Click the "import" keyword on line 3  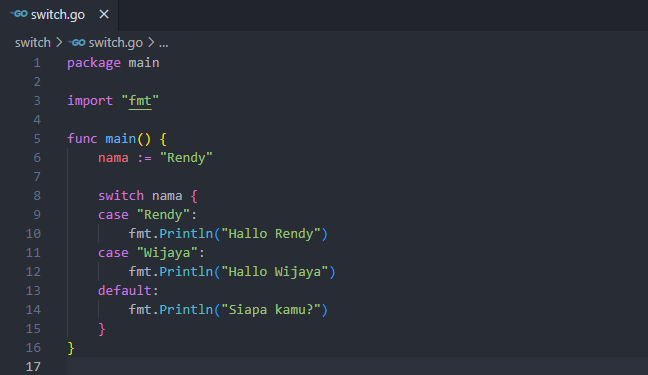pyautogui.click(x=90, y=101)
